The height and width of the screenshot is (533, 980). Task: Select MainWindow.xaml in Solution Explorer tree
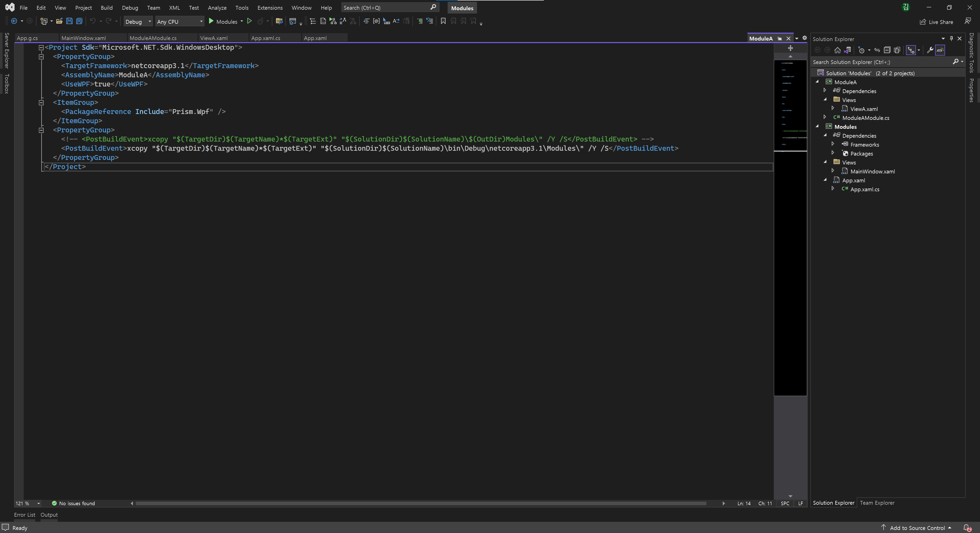(872, 171)
